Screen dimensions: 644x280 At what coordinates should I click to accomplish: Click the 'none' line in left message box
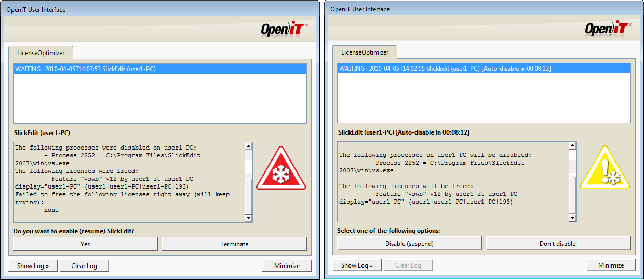51,210
